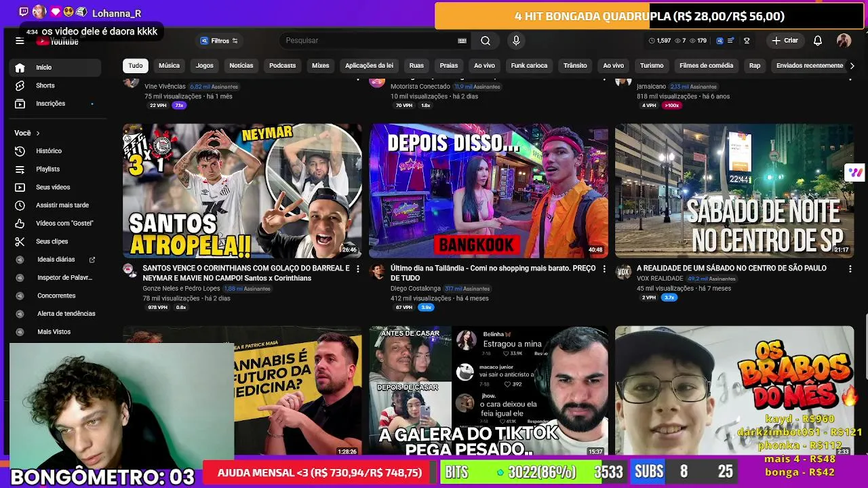Image resolution: width=868 pixels, height=488 pixels.
Task: Click Diego Costalonga channel avatar
Action: click(x=377, y=270)
